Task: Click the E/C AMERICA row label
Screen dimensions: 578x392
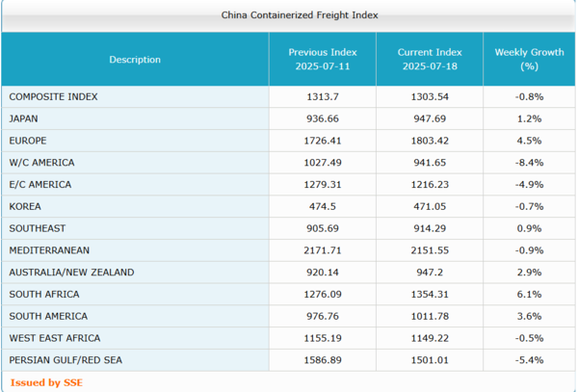Action: tap(40, 184)
